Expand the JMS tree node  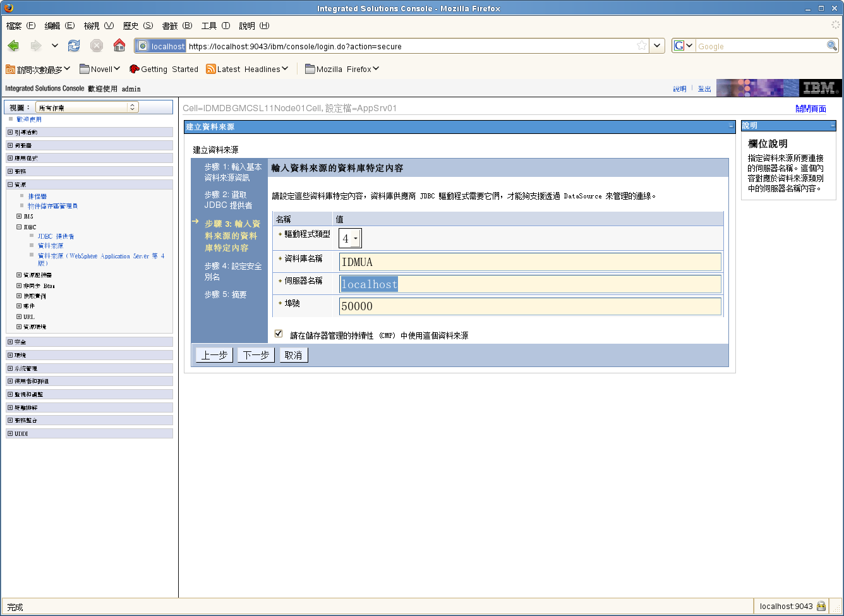pyautogui.click(x=19, y=216)
